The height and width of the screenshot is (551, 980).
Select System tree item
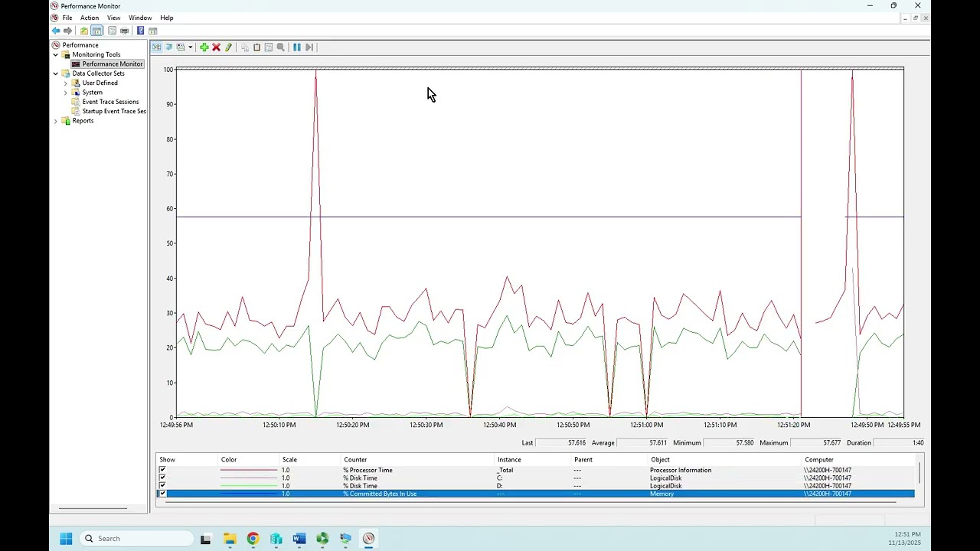pos(92,93)
